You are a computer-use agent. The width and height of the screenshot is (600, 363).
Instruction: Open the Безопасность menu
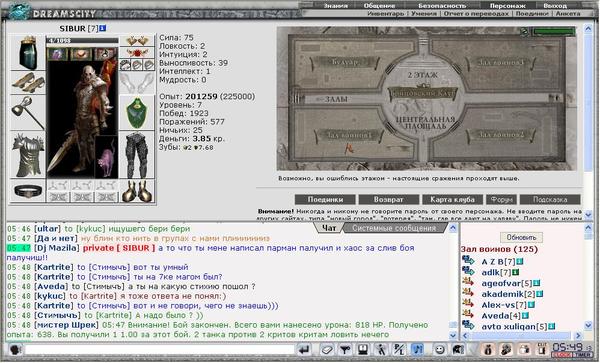coord(442,5)
